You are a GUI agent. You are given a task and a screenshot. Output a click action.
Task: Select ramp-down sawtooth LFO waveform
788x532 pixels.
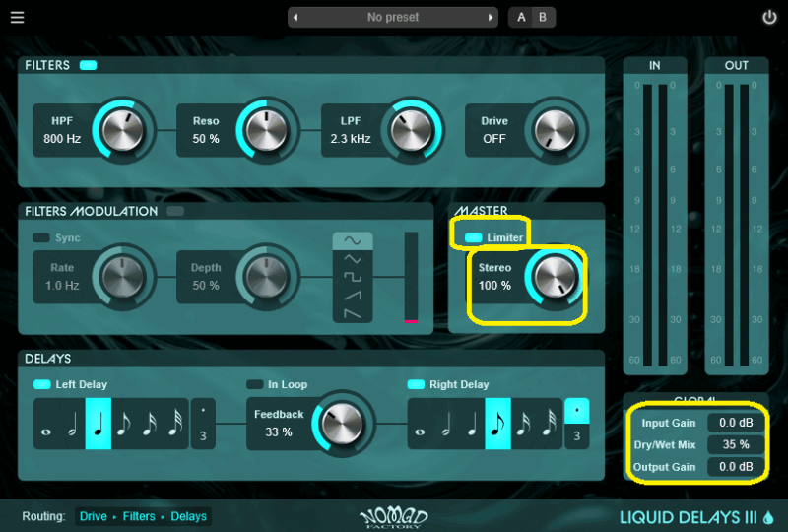pyautogui.click(x=353, y=313)
